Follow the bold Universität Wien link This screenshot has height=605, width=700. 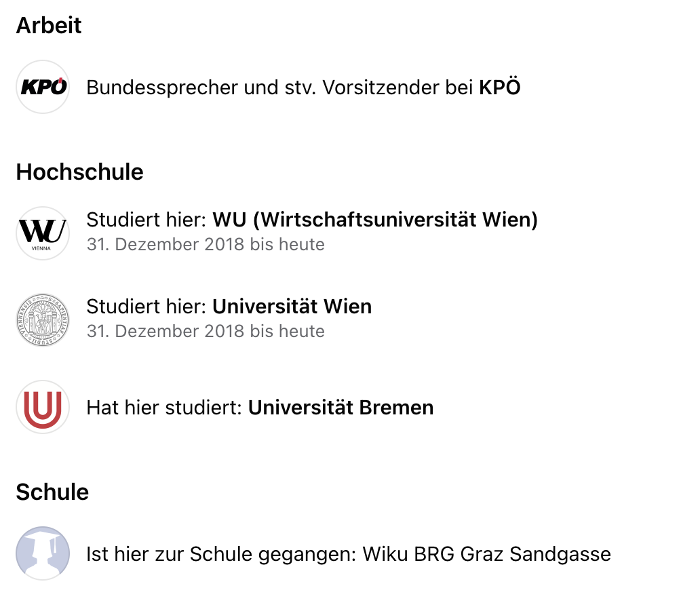292,307
